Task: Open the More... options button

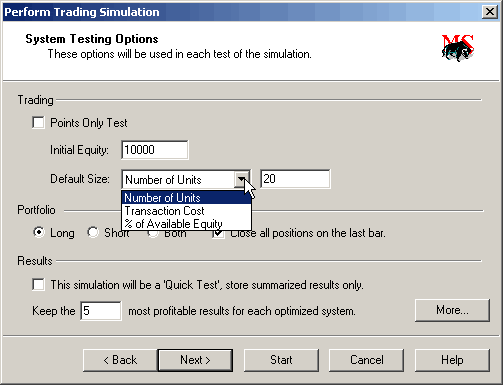Action: click(x=452, y=310)
